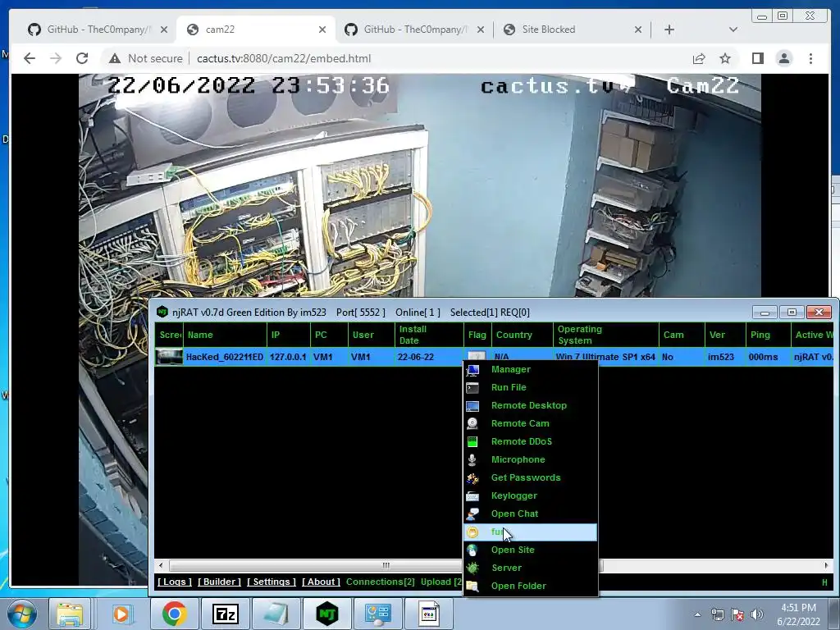Go forward in Chrome
Screen dimensions: 840x630
click(56, 58)
